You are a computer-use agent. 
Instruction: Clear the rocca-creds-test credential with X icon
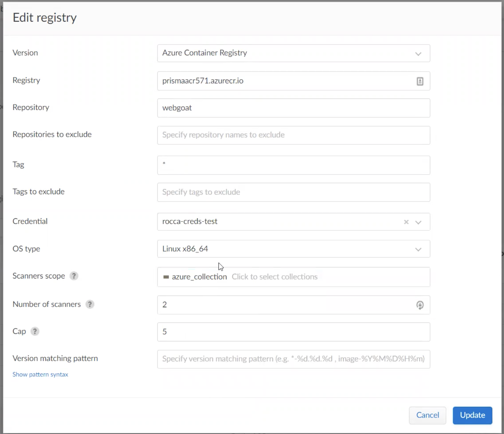pyautogui.click(x=406, y=222)
